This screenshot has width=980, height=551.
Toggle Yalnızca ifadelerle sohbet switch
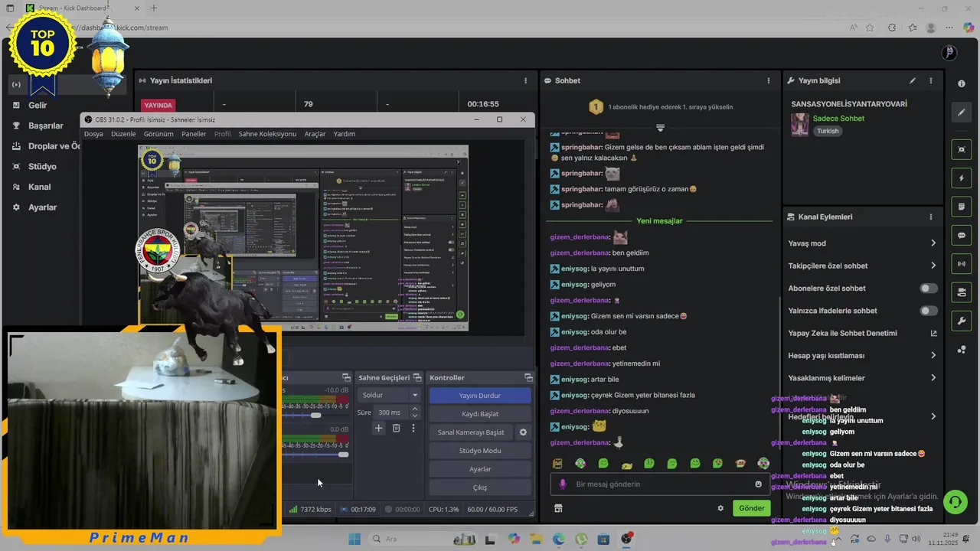coord(929,311)
